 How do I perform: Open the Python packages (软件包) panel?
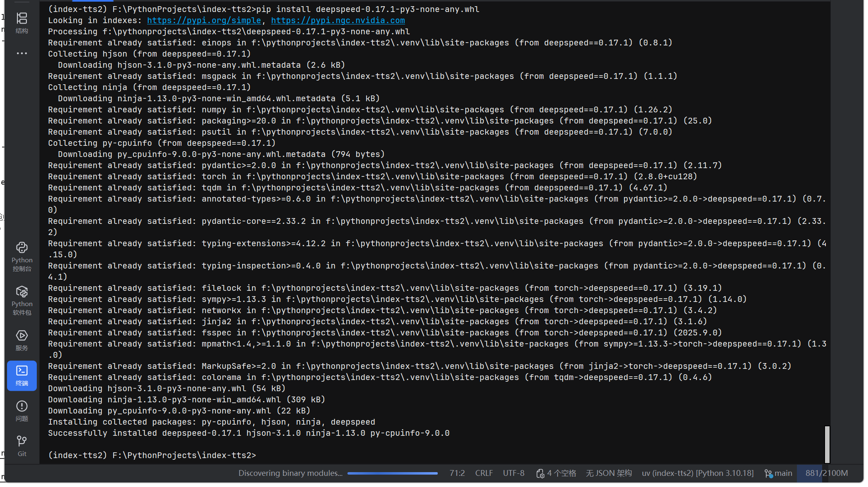(x=22, y=301)
